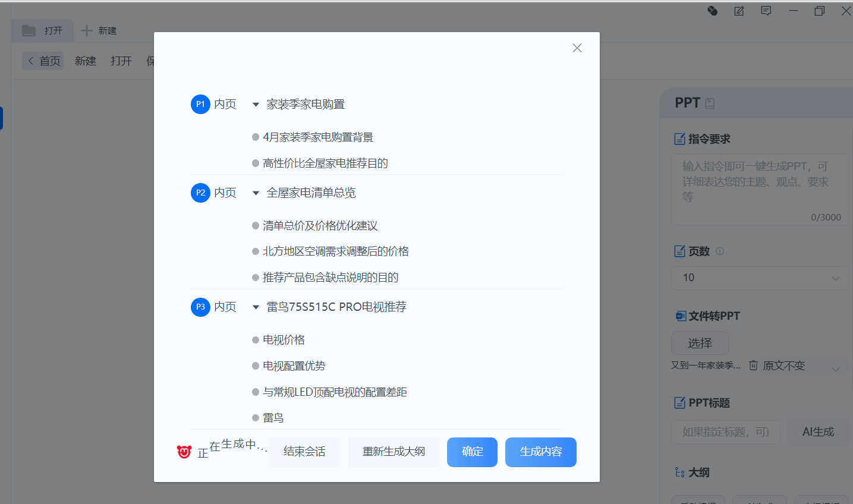Click the 生成内容 button
853x504 pixels.
click(x=540, y=452)
